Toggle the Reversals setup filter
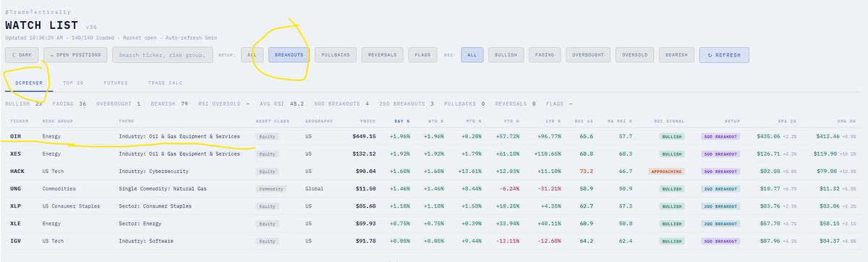868x262 pixels. 383,55
